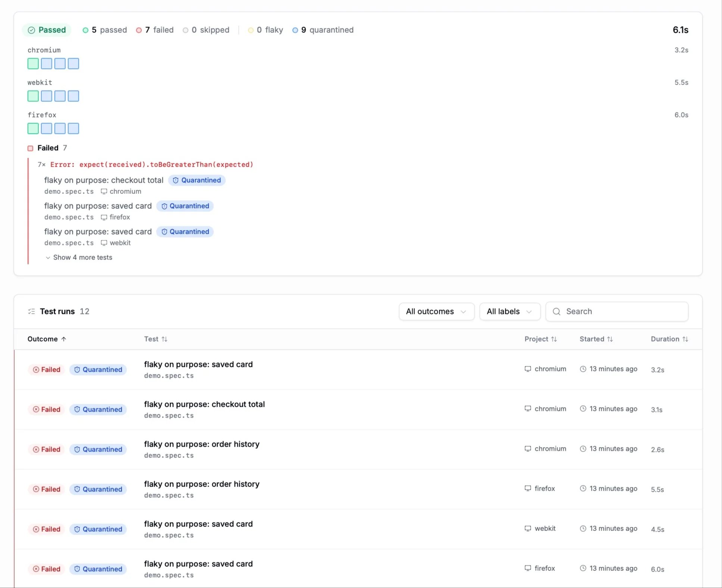Click Quarantined badge for saved card firefox error

pos(185,206)
